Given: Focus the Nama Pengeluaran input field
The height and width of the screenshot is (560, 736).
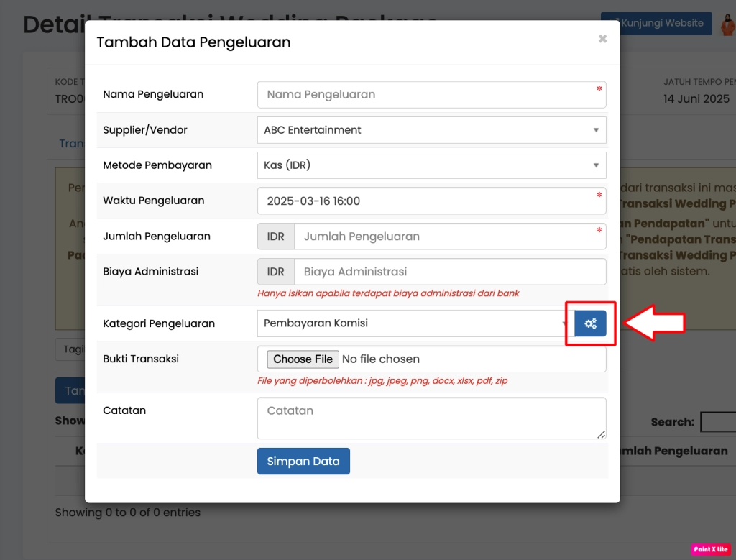Looking at the screenshot, I should [x=431, y=95].
